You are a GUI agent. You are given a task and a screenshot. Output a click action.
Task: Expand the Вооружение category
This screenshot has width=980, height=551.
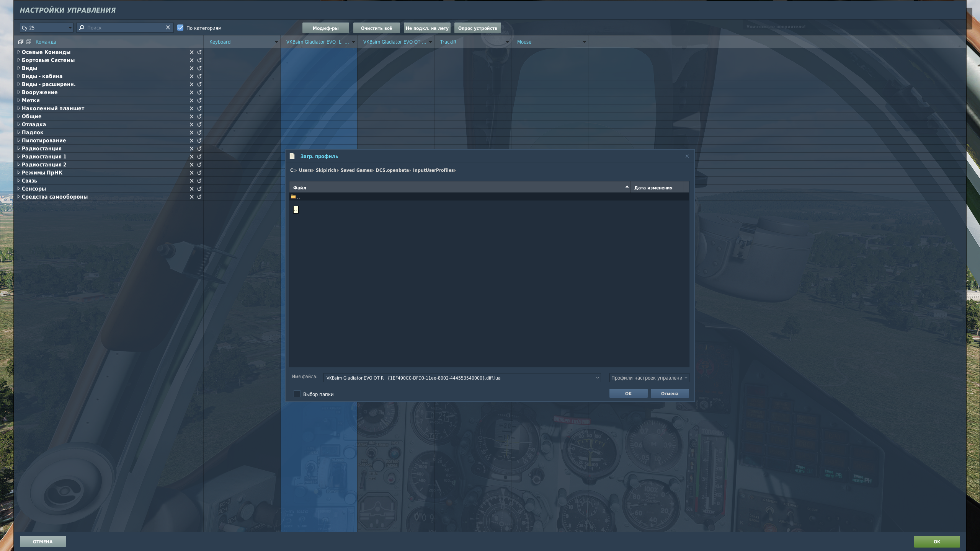click(18, 92)
